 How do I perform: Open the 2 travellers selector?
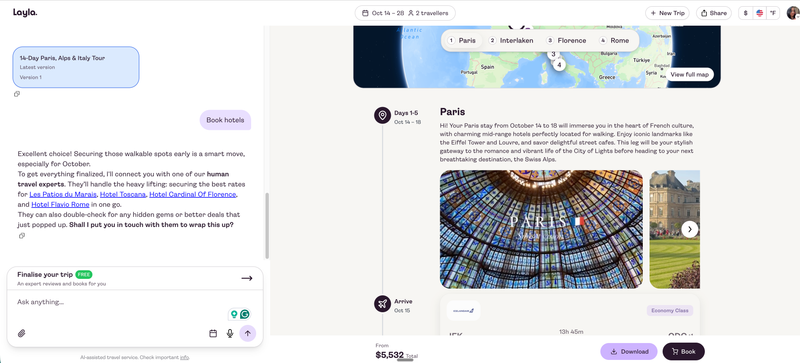click(x=428, y=13)
